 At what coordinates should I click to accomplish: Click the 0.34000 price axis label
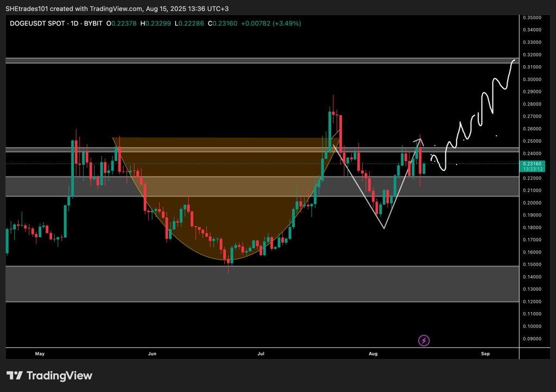[532, 30]
